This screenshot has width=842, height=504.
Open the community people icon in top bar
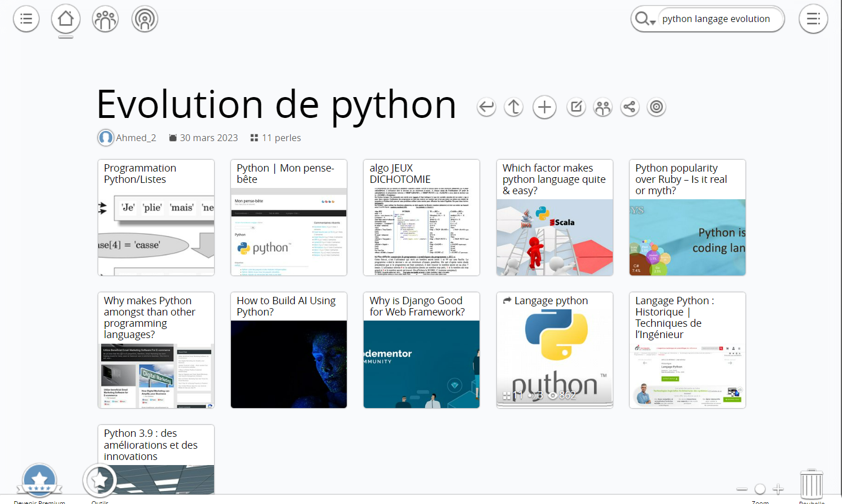106,19
